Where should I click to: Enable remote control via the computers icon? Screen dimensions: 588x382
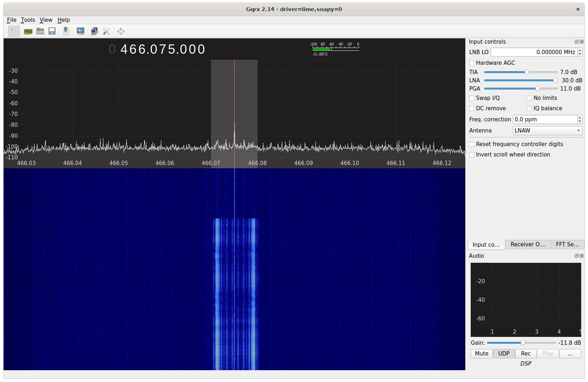[94, 31]
